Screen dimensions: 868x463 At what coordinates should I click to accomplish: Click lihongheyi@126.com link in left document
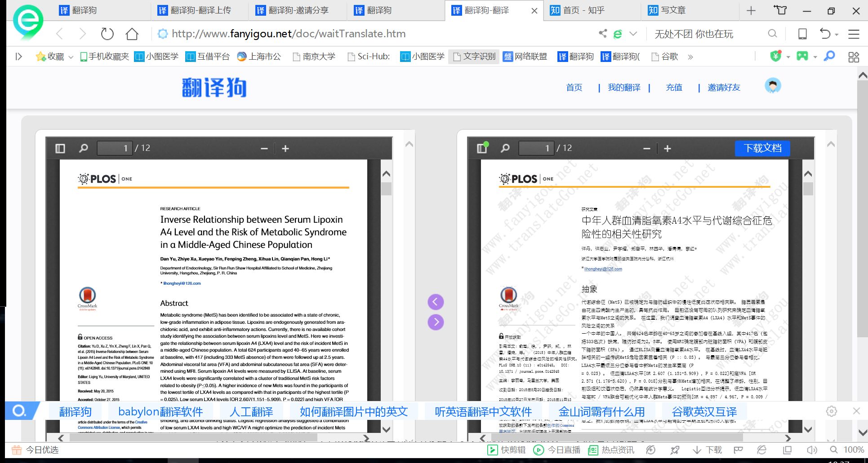[182, 283]
